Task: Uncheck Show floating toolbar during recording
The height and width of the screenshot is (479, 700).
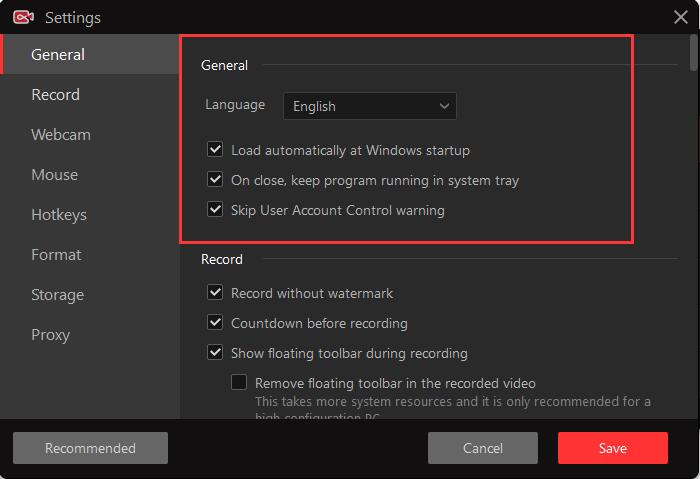Action: 215,353
